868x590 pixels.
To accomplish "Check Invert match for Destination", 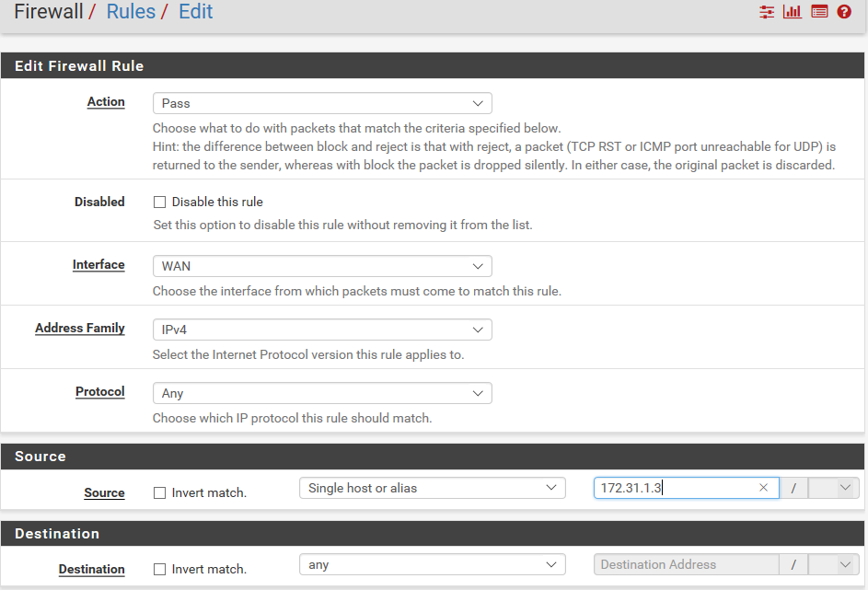I will point(159,569).
